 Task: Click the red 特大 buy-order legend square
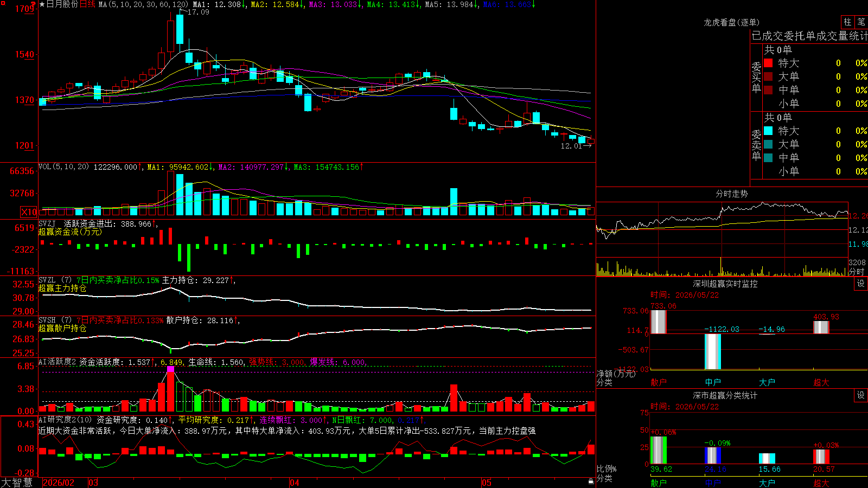[x=768, y=63]
